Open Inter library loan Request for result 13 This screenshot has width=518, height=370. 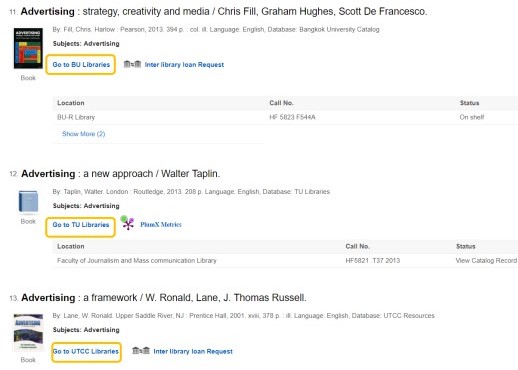(x=193, y=351)
